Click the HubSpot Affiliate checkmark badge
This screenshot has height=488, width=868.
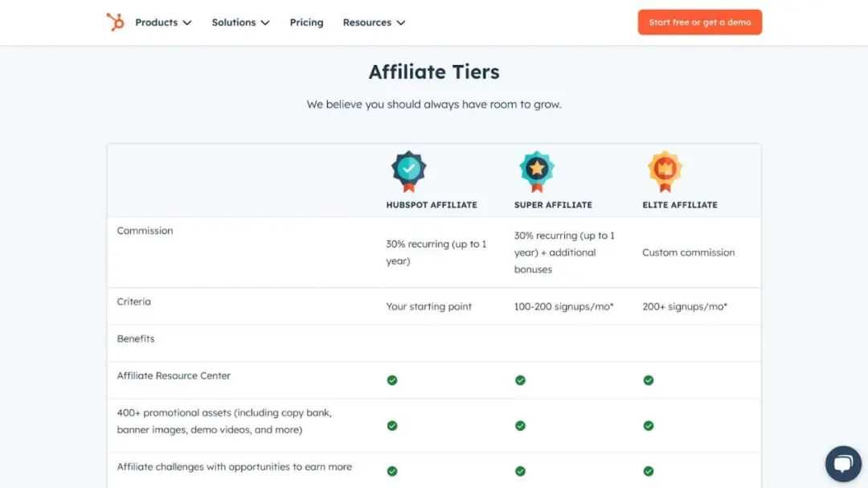point(408,170)
